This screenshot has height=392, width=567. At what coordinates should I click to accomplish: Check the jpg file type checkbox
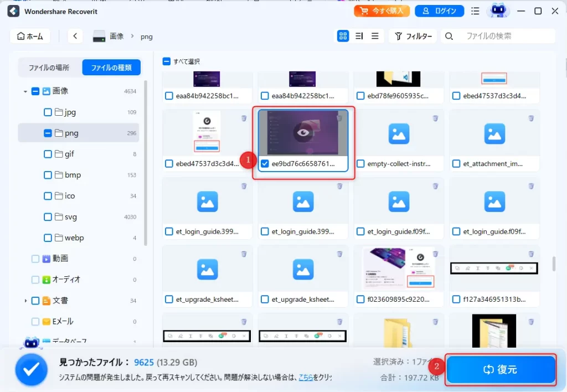point(48,112)
